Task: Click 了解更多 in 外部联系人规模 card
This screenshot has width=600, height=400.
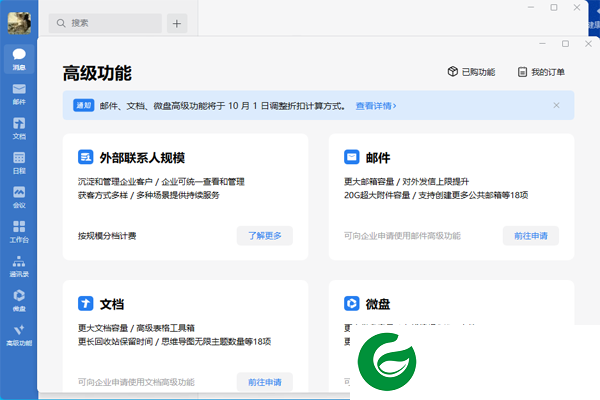Action: click(x=265, y=236)
